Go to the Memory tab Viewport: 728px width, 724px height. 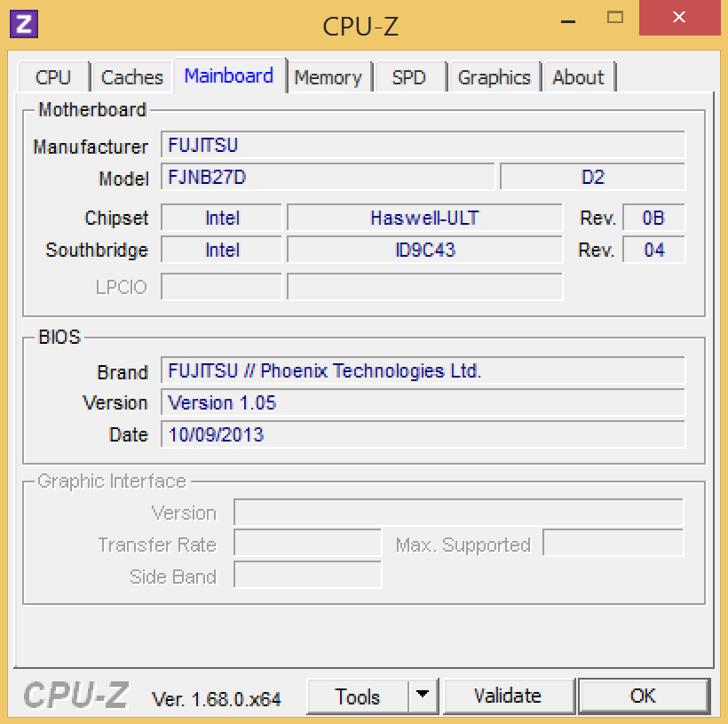click(x=328, y=77)
